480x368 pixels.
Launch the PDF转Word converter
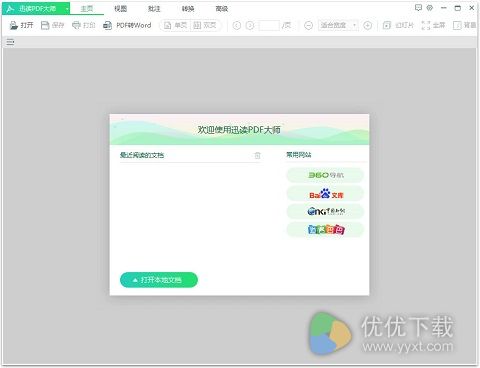point(127,25)
